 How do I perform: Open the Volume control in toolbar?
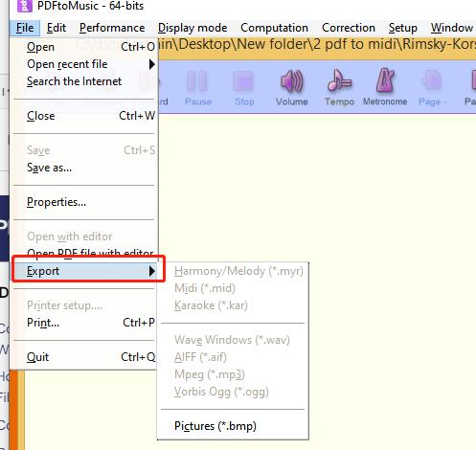292,87
